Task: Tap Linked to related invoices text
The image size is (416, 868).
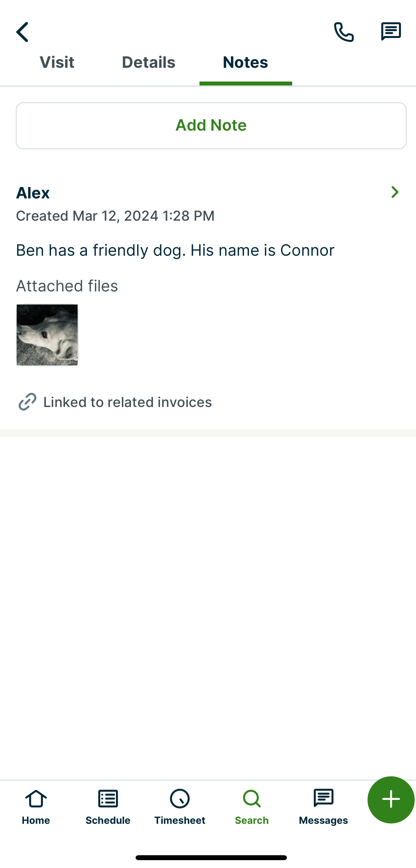Action: [127, 402]
